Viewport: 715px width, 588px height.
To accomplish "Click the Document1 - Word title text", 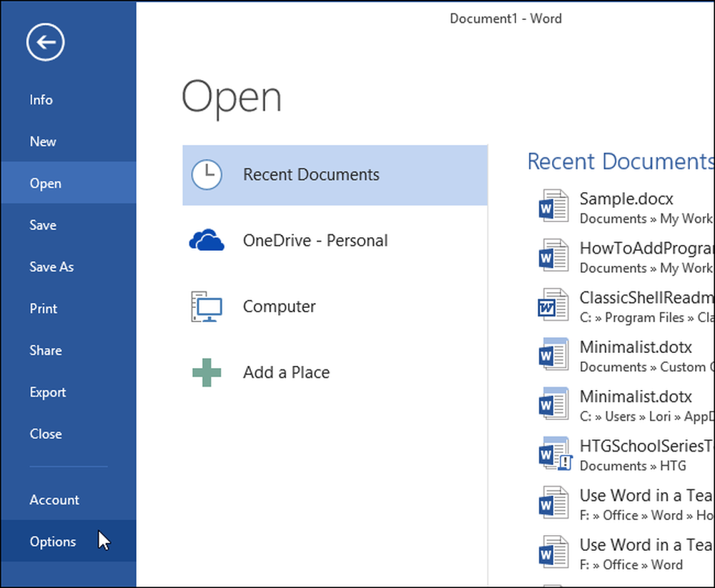I will coord(506,19).
